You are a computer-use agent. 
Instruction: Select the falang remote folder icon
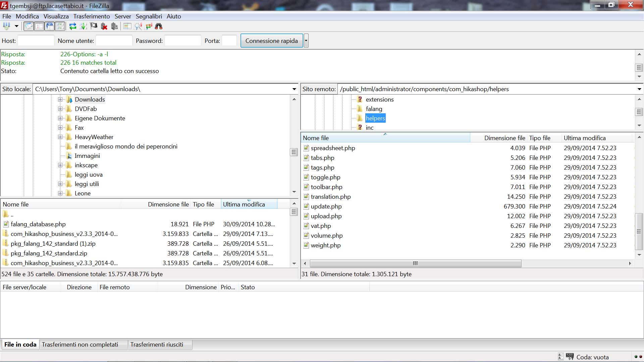tap(360, 109)
